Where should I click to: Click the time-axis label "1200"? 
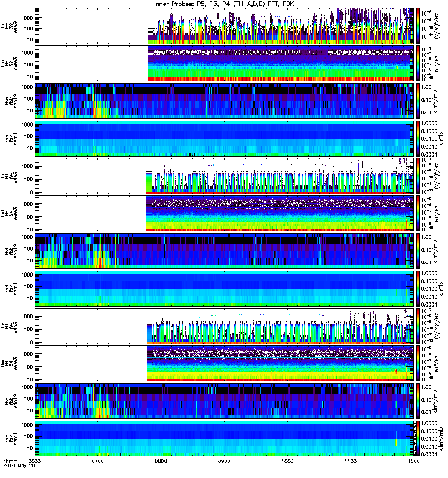[x=413, y=461]
